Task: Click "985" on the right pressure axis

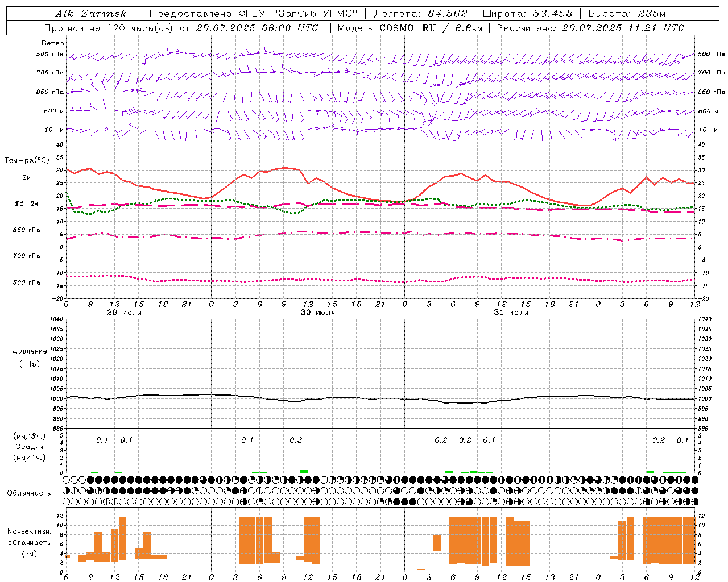Action: (x=704, y=429)
